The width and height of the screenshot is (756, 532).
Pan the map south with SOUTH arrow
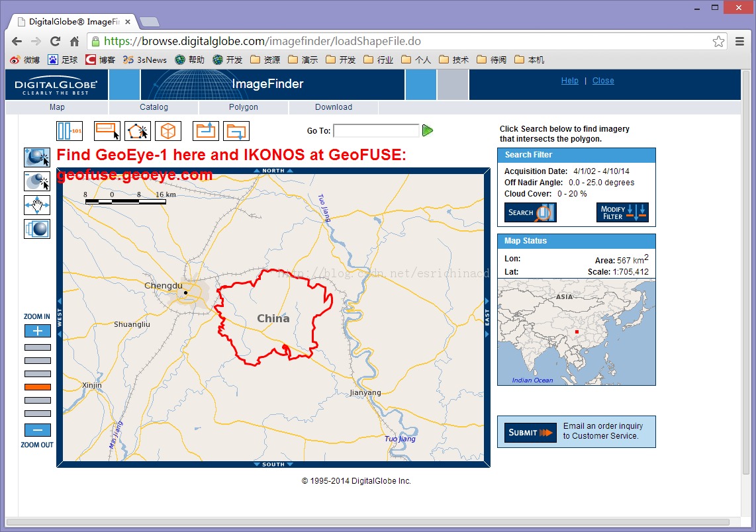pyautogui.click(x=273, y=465)
